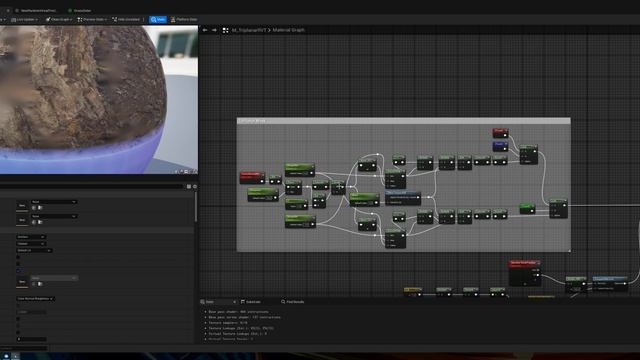Select the Base pass shader instructions line
The image size is (640, 360).
point(238,312)
